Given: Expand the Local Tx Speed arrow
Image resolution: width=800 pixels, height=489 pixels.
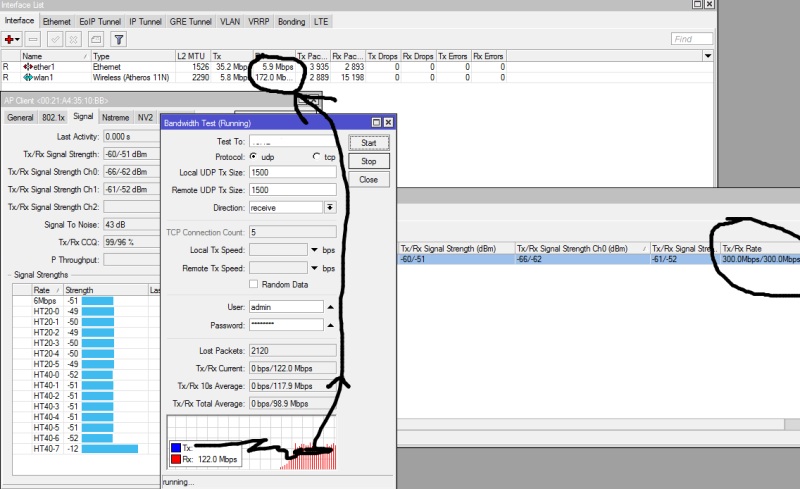Looking at the screenshot, I should [x=314, y=250].
